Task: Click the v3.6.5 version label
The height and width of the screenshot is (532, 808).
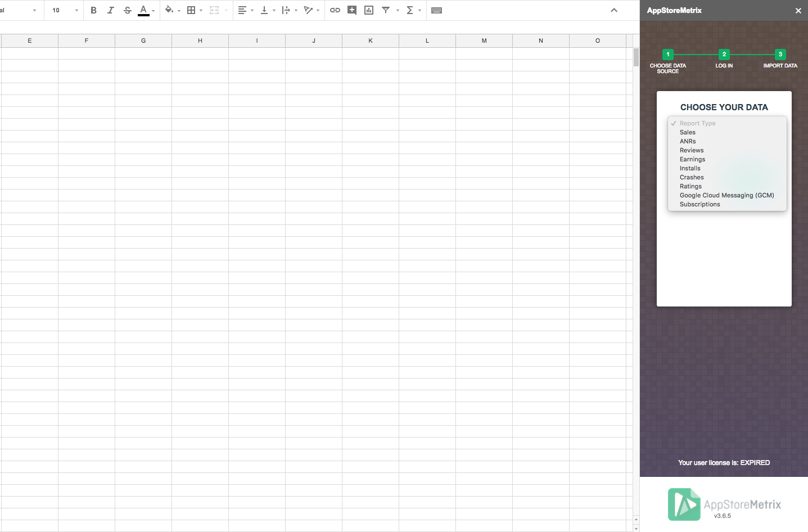Action: pyautogui.click(x=723, y=516)
